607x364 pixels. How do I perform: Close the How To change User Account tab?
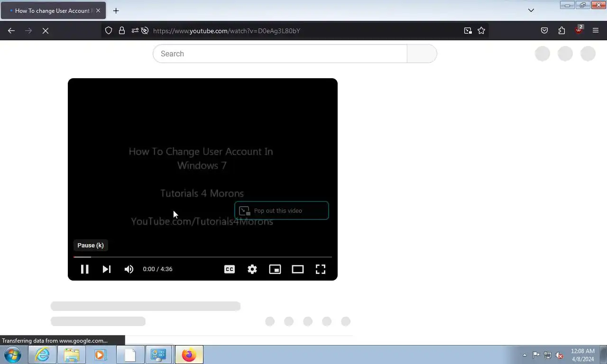[98, 10]
